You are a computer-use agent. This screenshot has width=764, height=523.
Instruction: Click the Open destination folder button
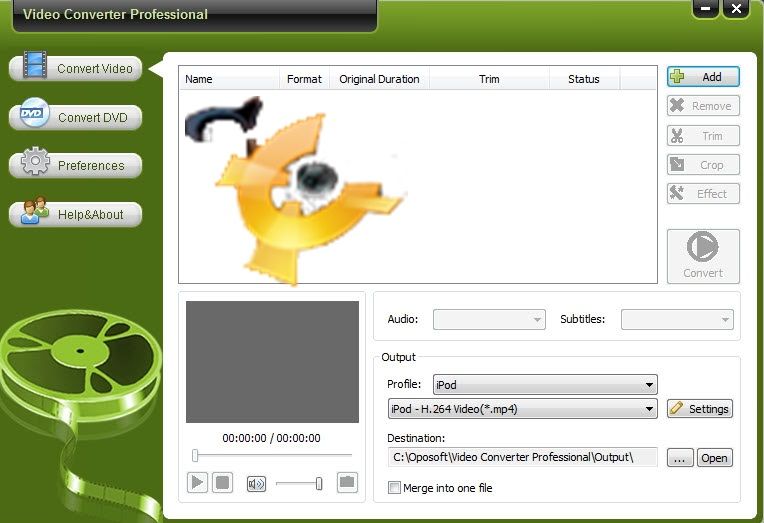tap(714, 458)
